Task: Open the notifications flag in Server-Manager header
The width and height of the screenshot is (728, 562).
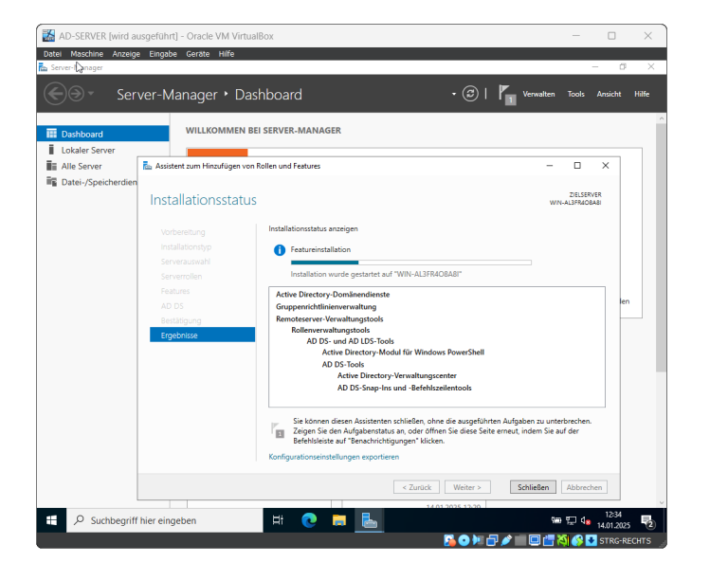Action: (x=506, y=94)
